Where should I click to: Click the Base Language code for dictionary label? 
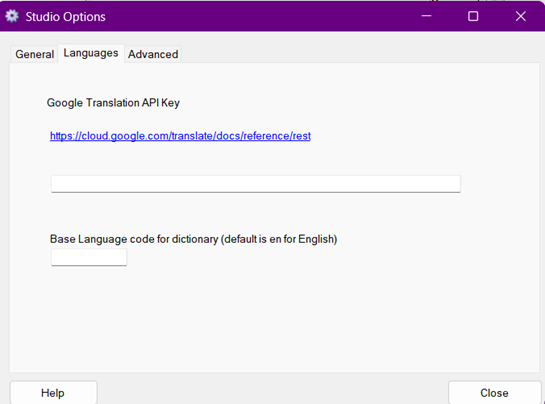[x=194, y=239]
